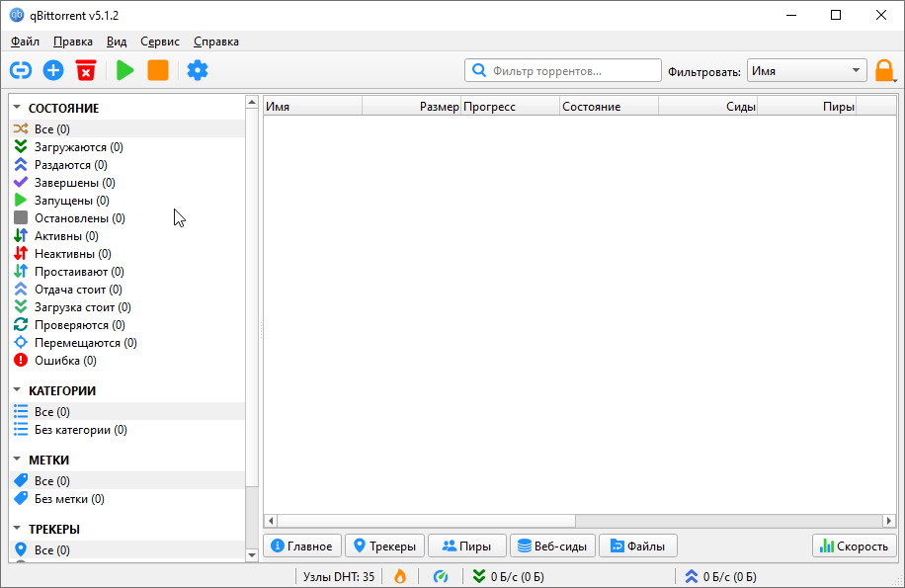Click the torrent list scroll right arrow
Image resolution: width=905 pixels, height=588 pixels.
889,521
